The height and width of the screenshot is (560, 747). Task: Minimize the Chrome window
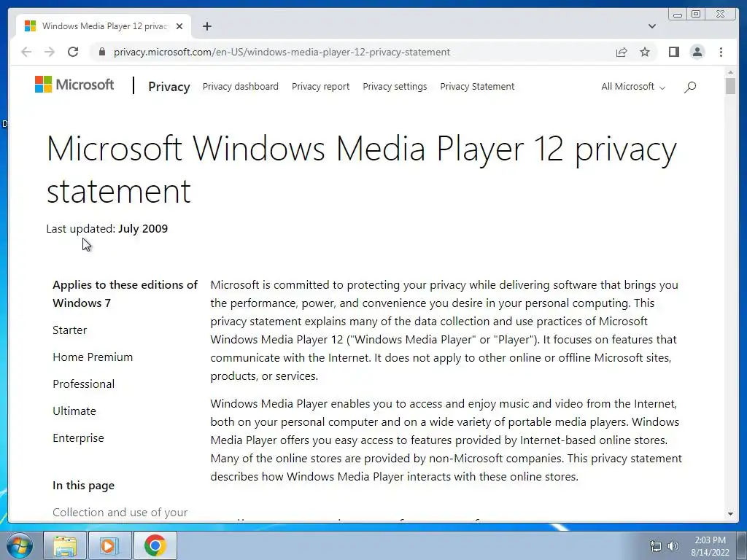(x=677, y=15)
